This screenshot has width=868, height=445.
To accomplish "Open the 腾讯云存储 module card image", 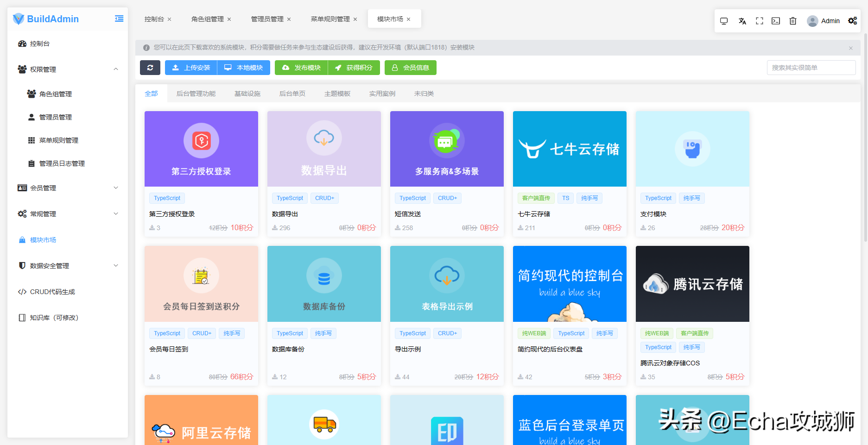I will coord(692,284).
